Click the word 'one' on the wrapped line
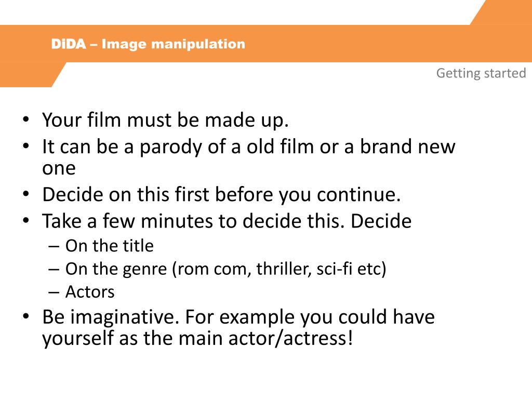Viewport: 532px width, 399px height. 59,169
